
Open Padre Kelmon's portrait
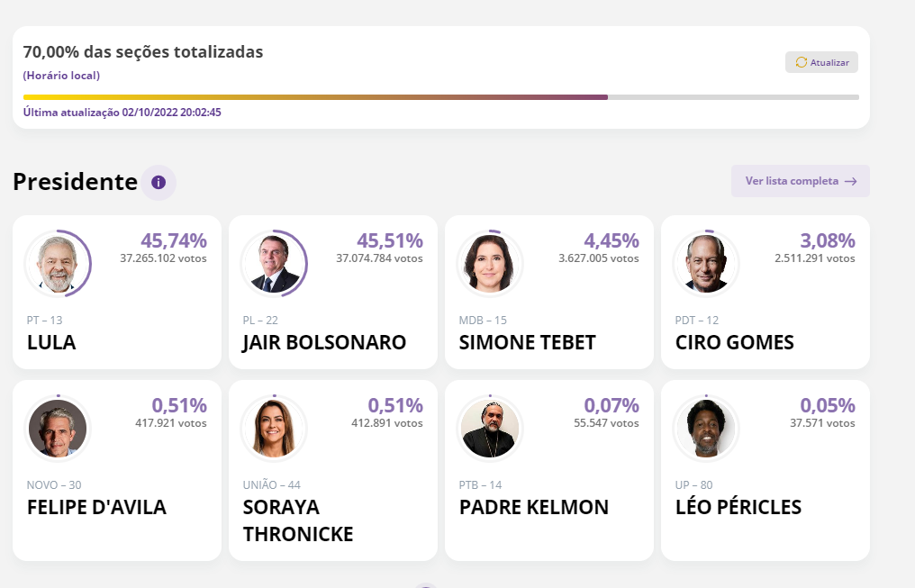[490, 429]
